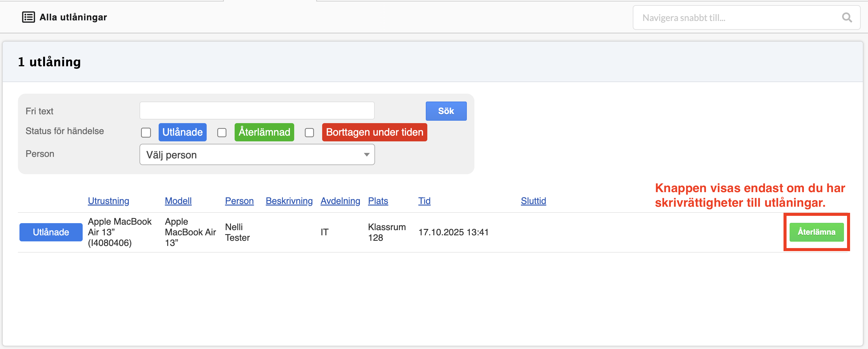Focus the Fri text input field
868x349 pixels.
tap(257, 111)
